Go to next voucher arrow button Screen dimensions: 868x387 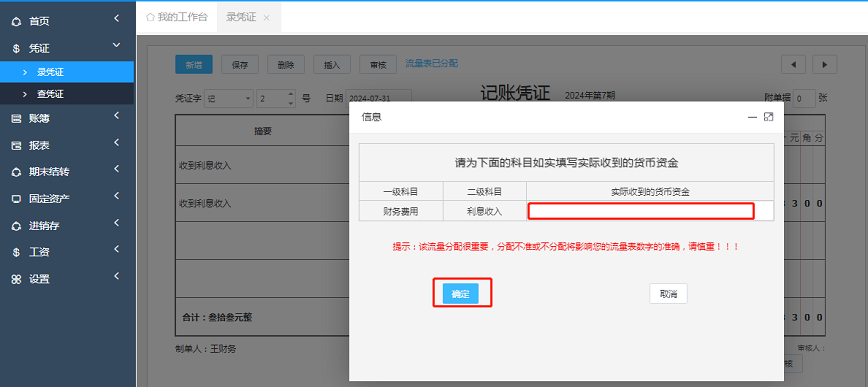pos(824,65)
